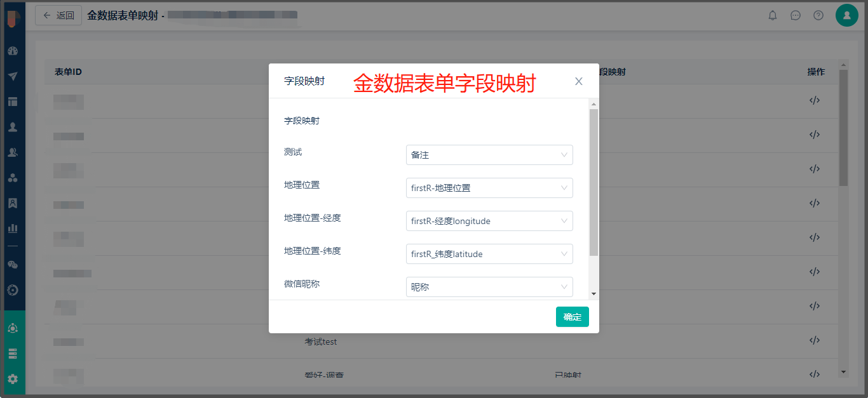The width and height of the screenshot is (868, 398).
Task: Close the 字段映射 dialog with the X
Action: (579, 81)
